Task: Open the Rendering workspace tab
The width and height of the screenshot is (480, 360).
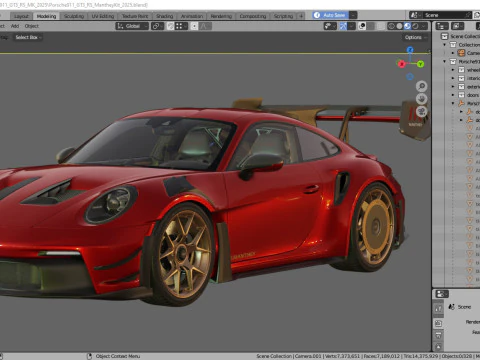Action: 221,16
